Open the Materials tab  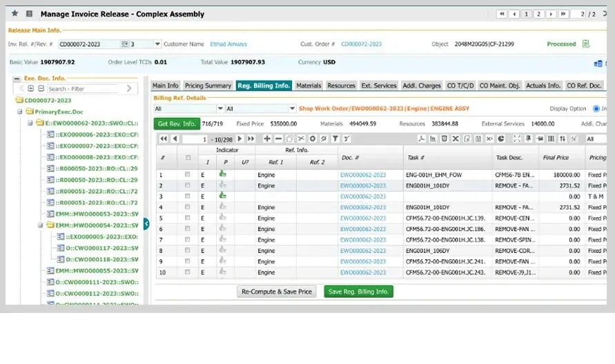click(x=309, y=85)
